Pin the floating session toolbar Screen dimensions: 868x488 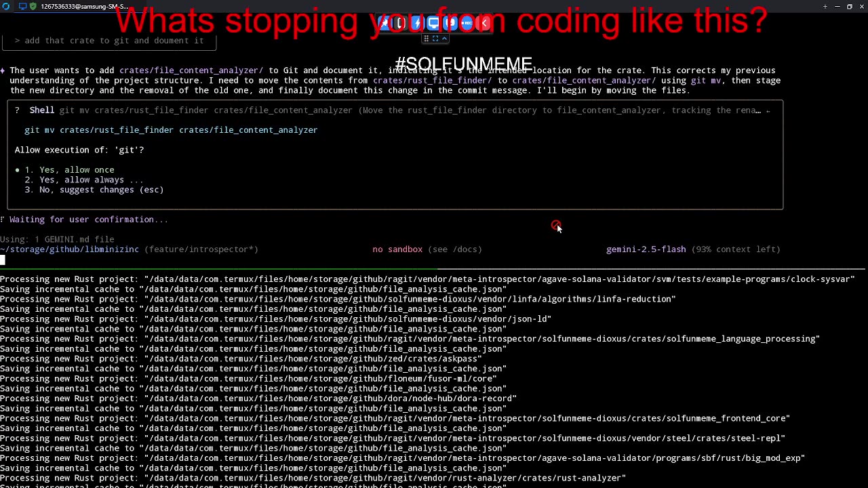click(384, 23)
